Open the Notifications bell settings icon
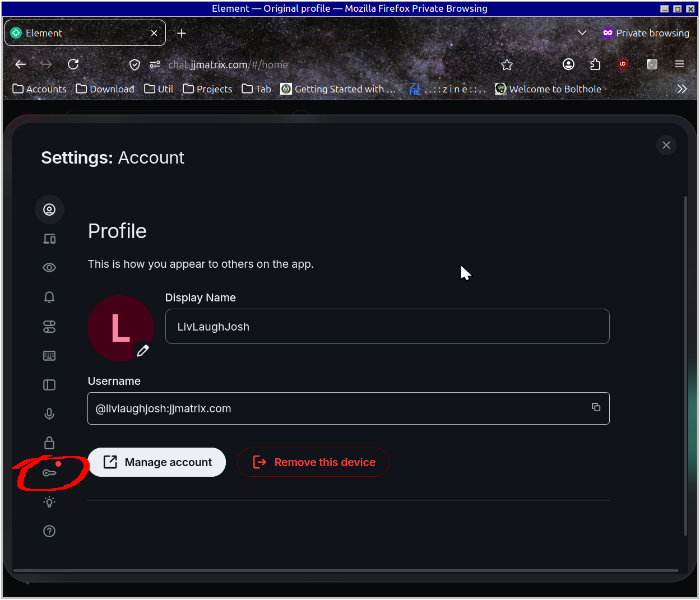The width and height of the screenshot is (700, 600). coord(49,297)
